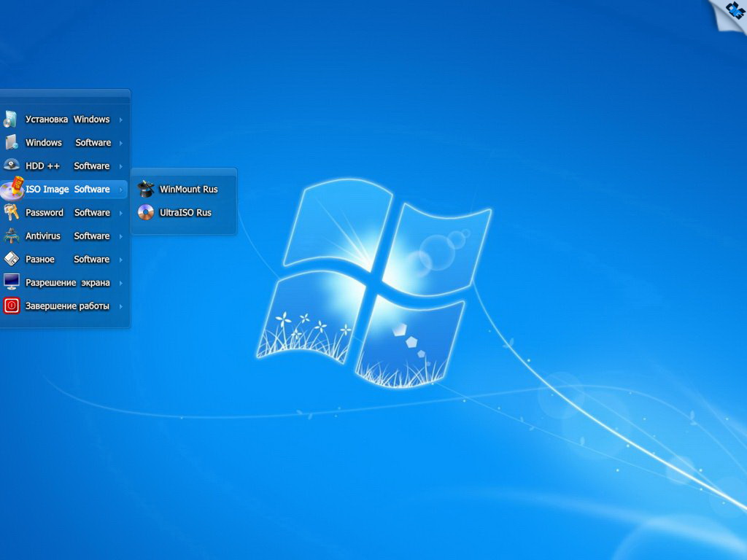Open the Разрешение экрана menu entry
This screenshot has height=560, width=747.
pyautogui.click(x=64, y=282)
